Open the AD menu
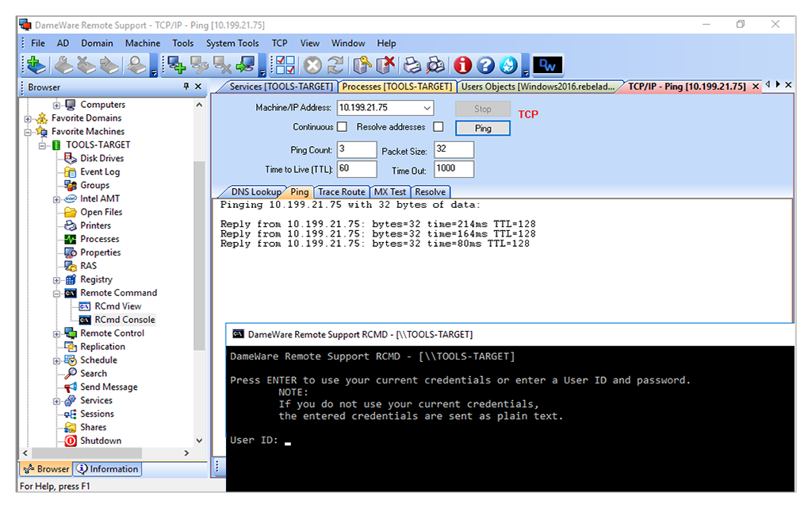This screenshot has height=508, width=812. (63, 43)
